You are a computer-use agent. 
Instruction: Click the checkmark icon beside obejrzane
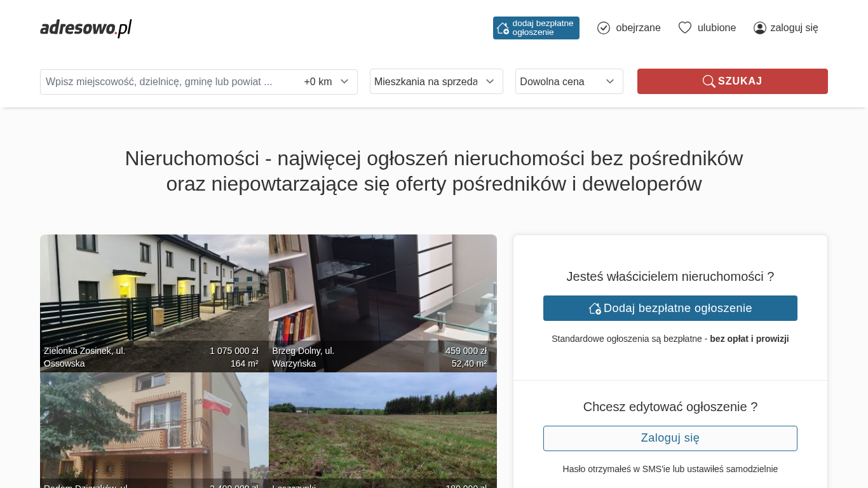click(x=604, y=28)
